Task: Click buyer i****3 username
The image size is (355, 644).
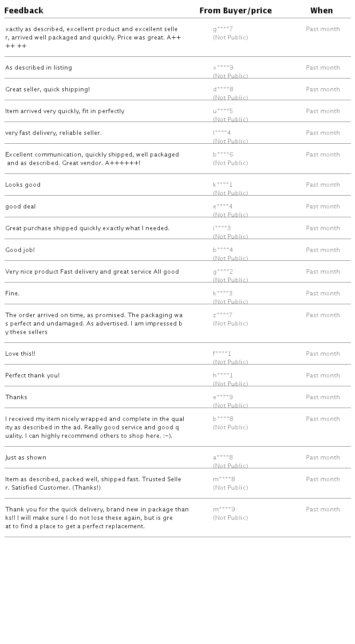Action: tap(222, 228)
